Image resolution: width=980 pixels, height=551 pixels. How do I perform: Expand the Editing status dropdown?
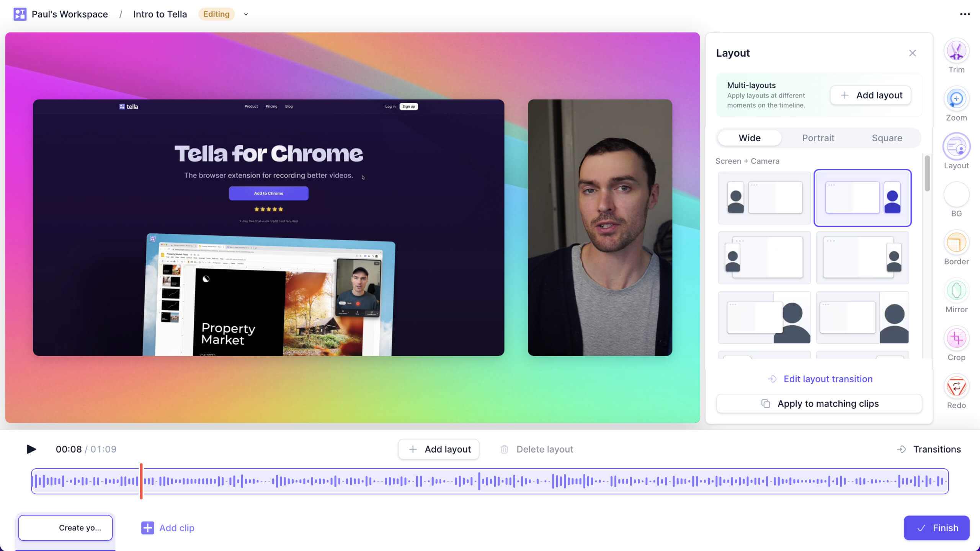(246, 14)
